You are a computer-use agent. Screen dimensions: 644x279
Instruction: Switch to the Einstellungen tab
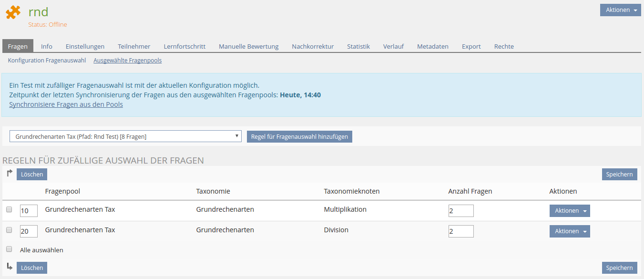(85, 46)
